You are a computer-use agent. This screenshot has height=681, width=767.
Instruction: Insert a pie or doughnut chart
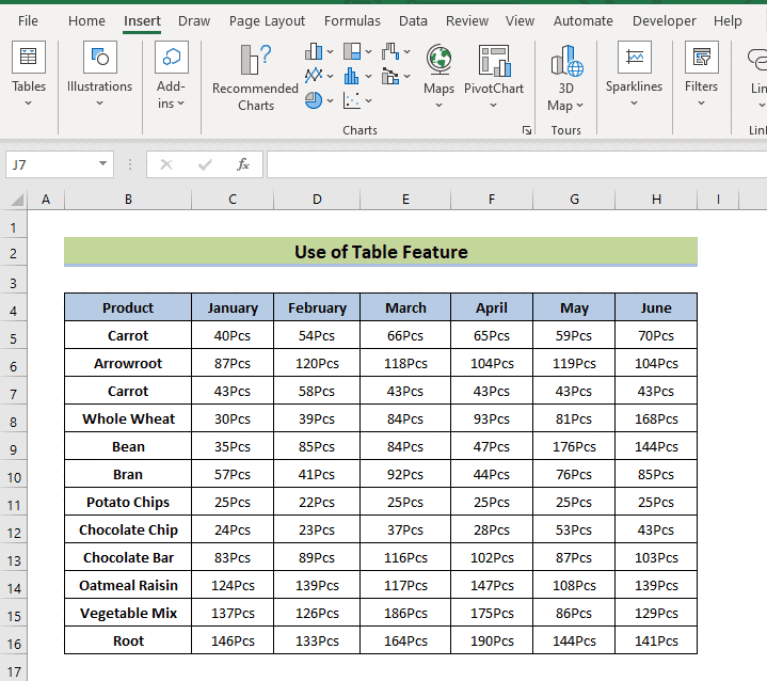pyautogui.click(x=314, y=101)
